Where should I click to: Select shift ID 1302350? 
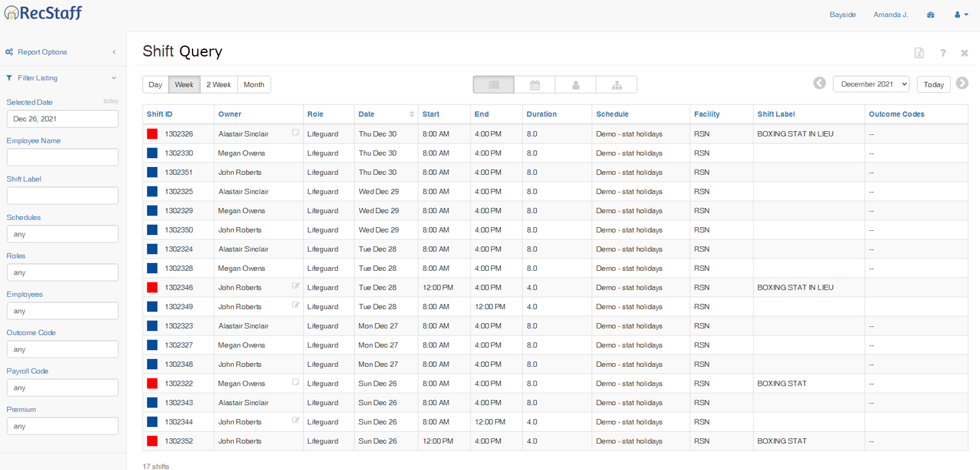click(179, 230)
